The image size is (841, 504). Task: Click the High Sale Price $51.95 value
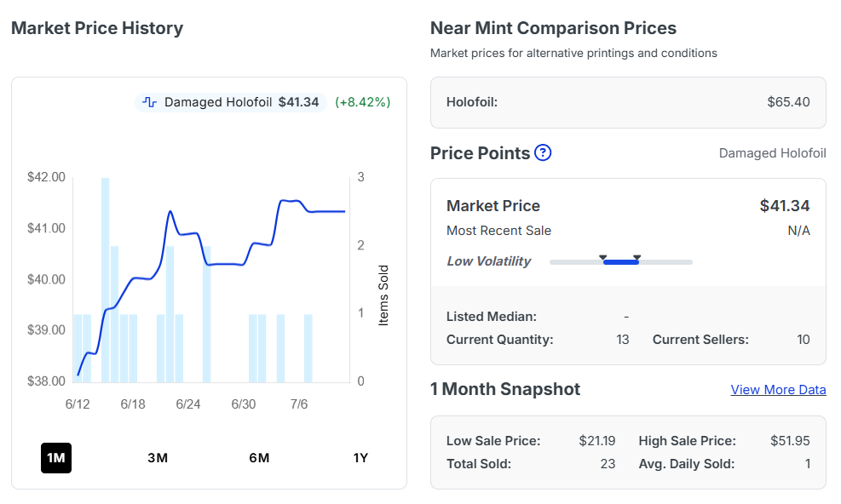click(790, 441)
